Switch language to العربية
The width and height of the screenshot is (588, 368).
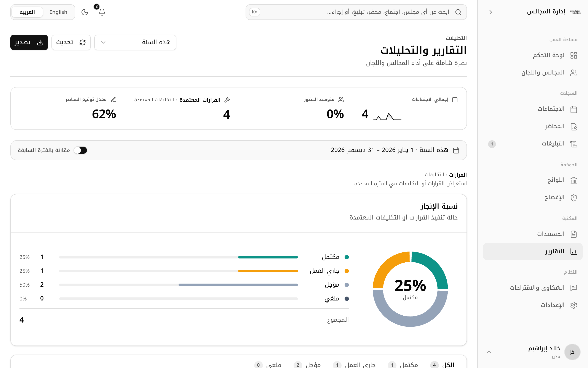(x=27, y=12)
